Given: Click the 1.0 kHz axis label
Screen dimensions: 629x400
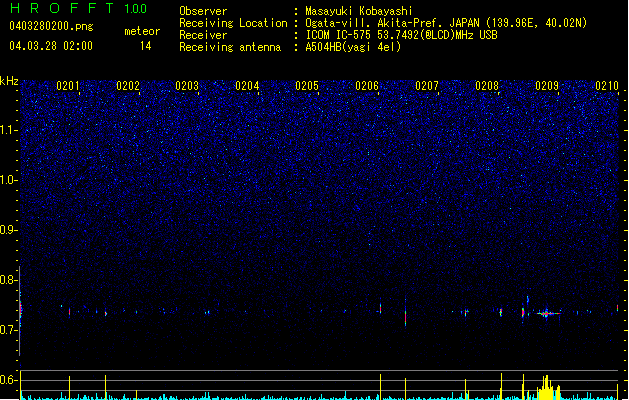Looking at the screenshot, I should [8, 180].
